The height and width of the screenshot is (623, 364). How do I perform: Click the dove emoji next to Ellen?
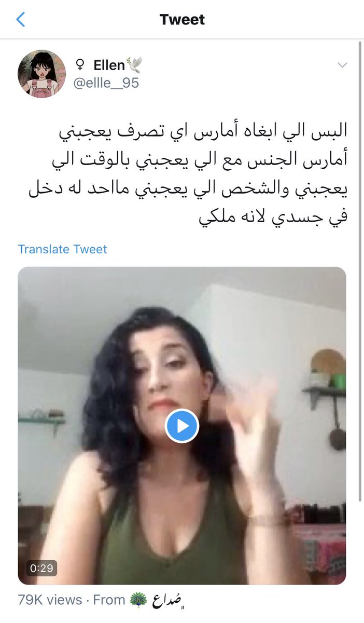tap(134, 65)
